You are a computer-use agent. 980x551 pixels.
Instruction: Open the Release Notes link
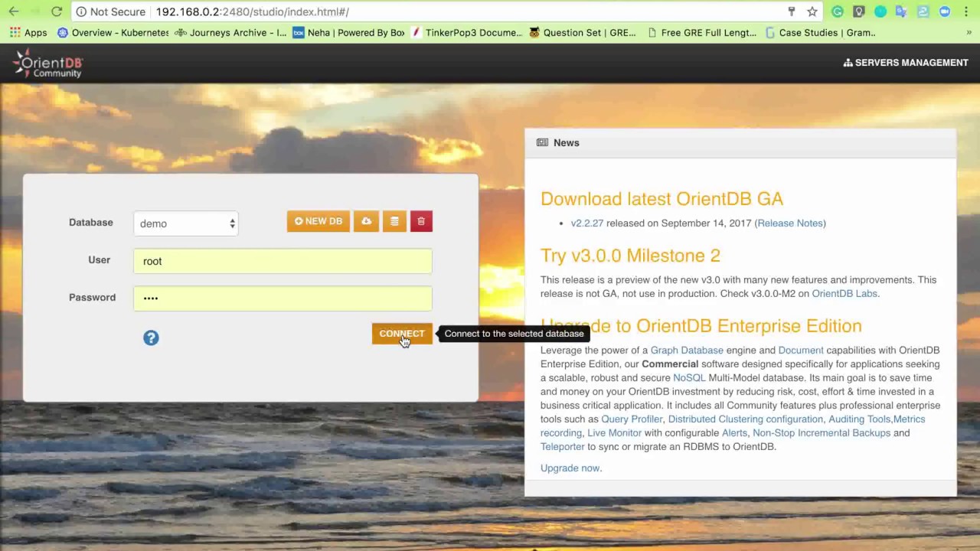[x=789, y=223]
